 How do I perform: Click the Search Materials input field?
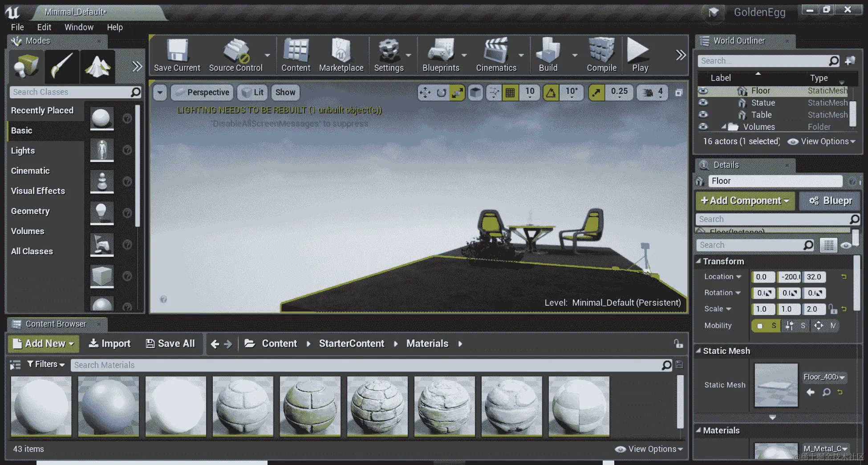pos(371,365)
